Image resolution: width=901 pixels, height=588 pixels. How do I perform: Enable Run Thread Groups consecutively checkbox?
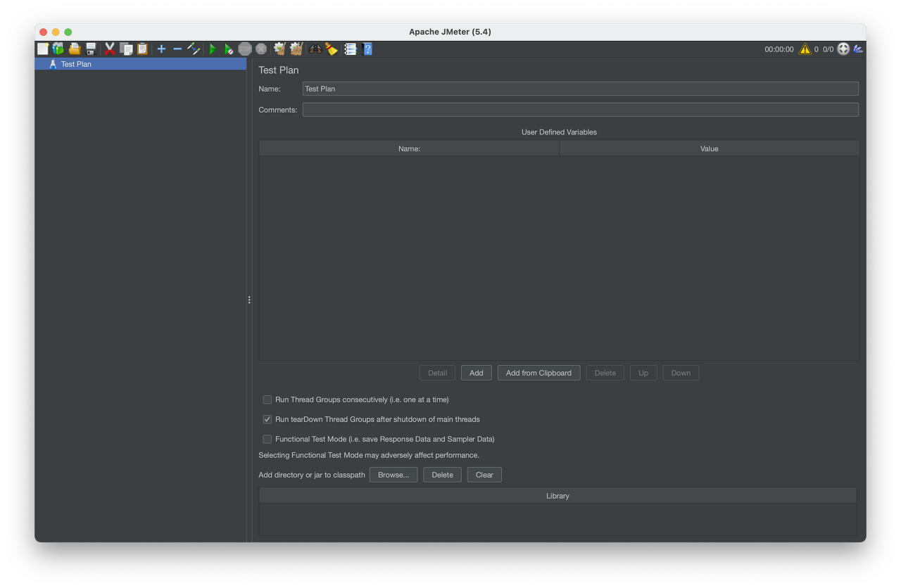(x=267, y=400)
